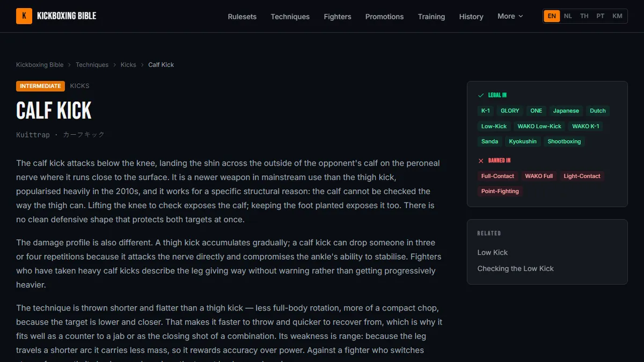Screen dimensions: 644x362
Task: Open the Techniques navigation item
Action: [290, 17]
